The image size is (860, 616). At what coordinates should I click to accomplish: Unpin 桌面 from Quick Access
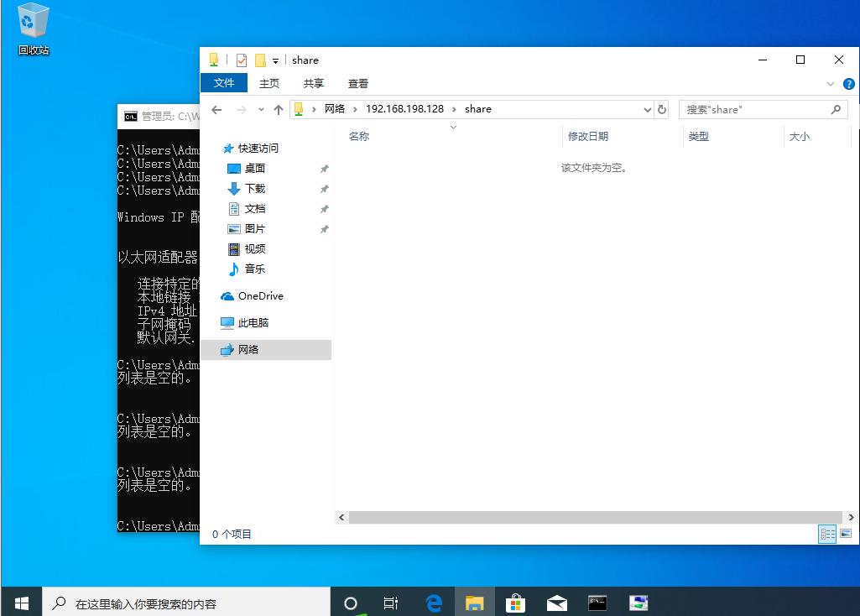(x=325, y=168)
